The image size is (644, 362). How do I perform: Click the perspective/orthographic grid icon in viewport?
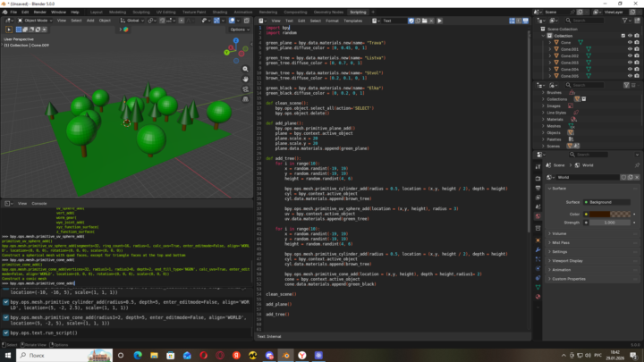[246, 100]
